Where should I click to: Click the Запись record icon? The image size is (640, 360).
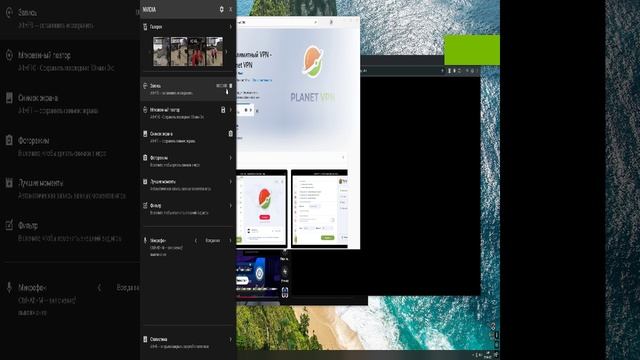[x=145, y=86]
